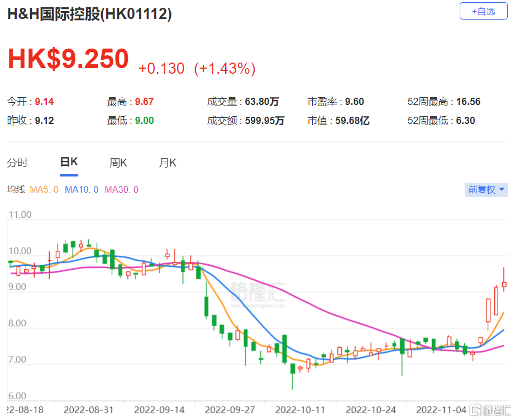Select the 日K daily chart tab
This screenshot has height=420, width=515.
[x=69, y=162]
